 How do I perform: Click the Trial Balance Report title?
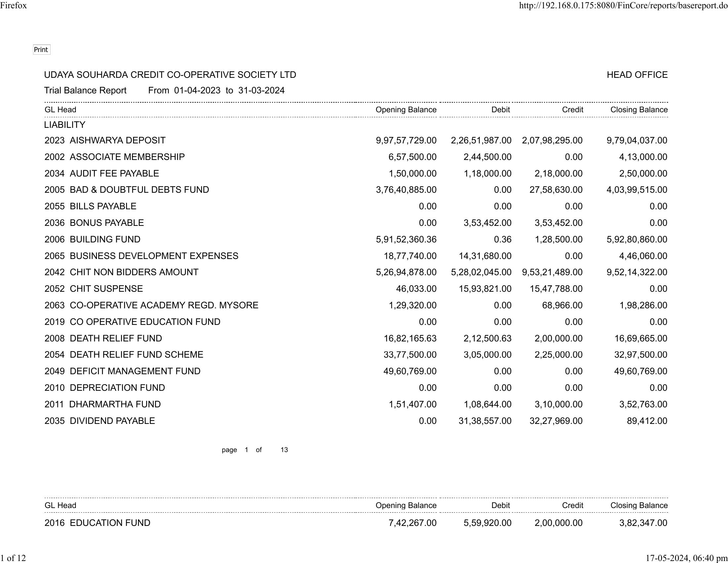click(x=85, y=90)
